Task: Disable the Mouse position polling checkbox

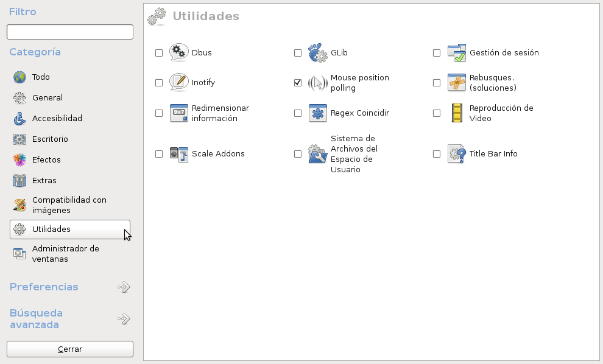Action: (x=298, y=83)
